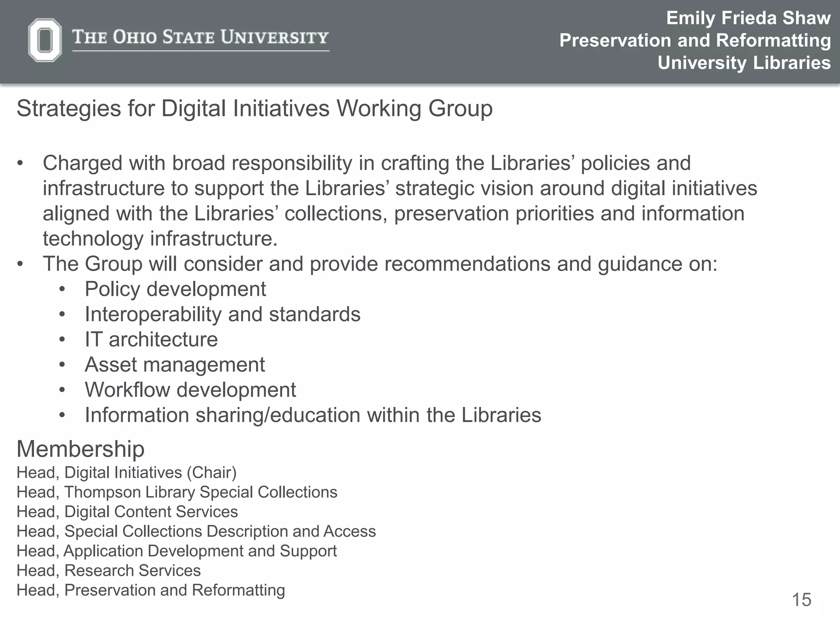Click 'The Group will consider and provide recommendations'
Screen dimensions: 840x630
click(380, 264)
